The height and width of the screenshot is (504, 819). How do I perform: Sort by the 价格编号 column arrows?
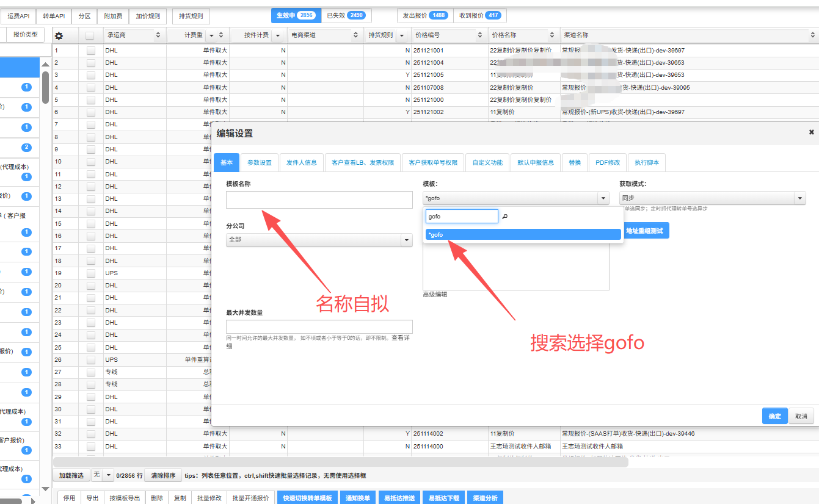(481, 35)
